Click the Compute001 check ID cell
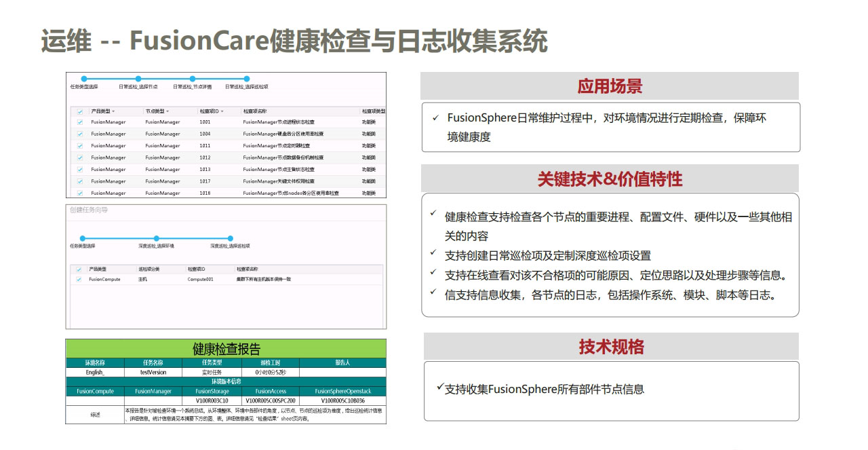 200,279
